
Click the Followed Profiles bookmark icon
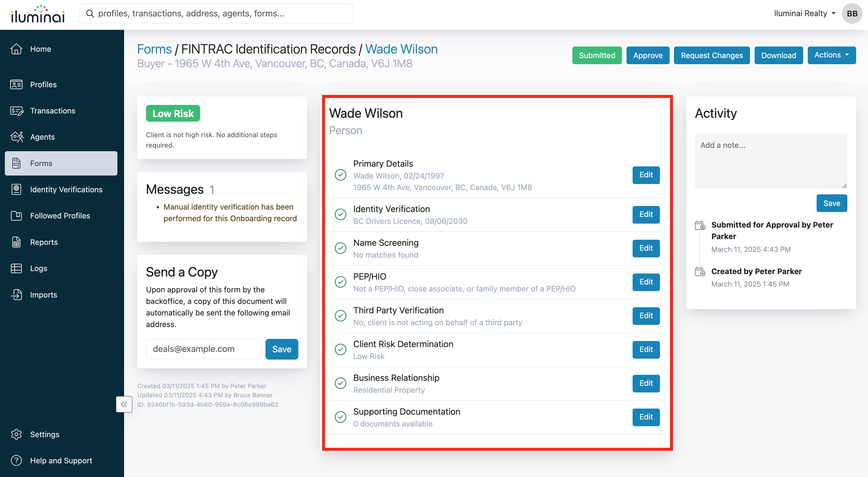point(16,216)
